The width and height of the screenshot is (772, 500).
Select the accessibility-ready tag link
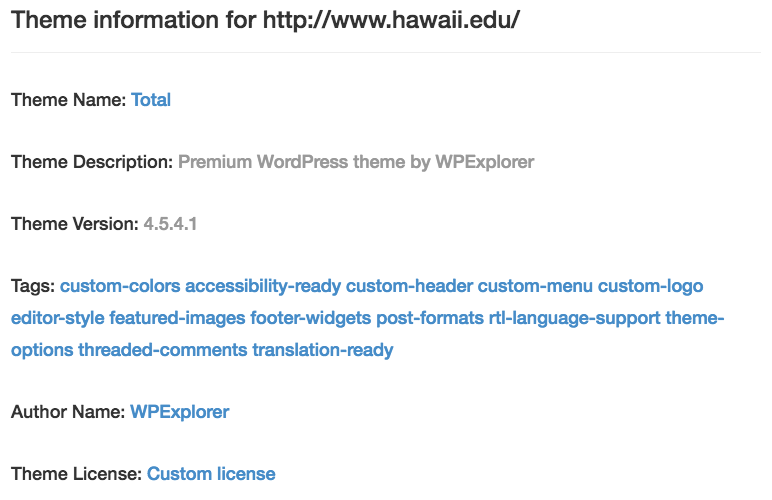tap(263, 286)
